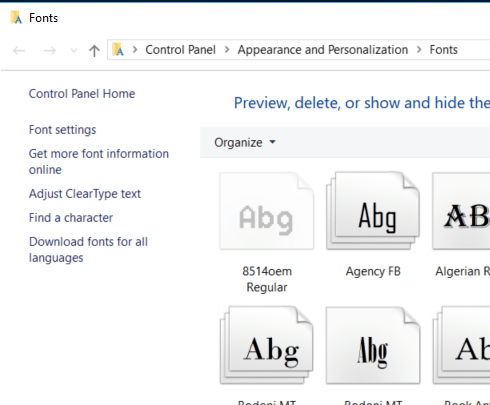Expand chevron after Appearance and Personalization
The height and width of the screenshot is (405, 490).
tap(419, 50)
